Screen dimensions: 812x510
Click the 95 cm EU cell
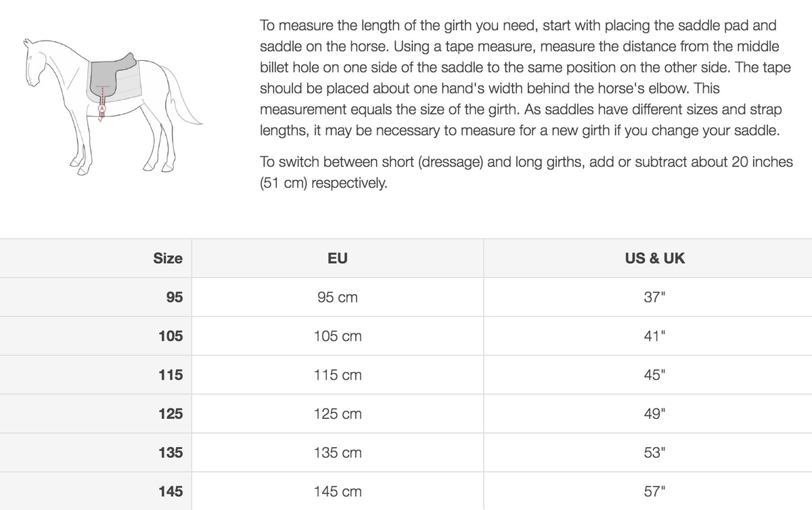pyautogui.click(x=337, y=297)
